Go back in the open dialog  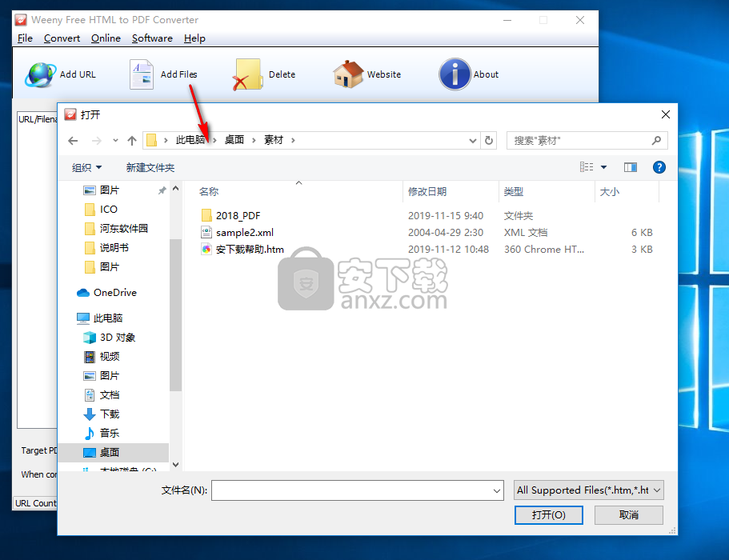(73, 140)
